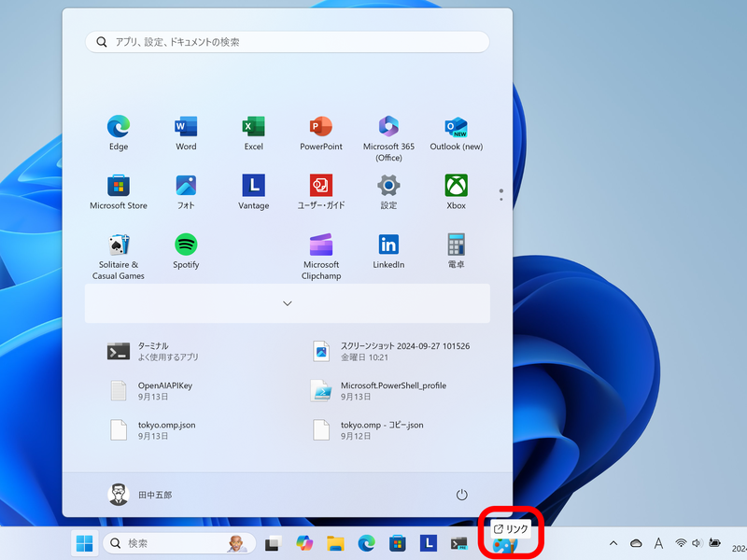Click the taskbar 検索 search box

tap(179, 543)
